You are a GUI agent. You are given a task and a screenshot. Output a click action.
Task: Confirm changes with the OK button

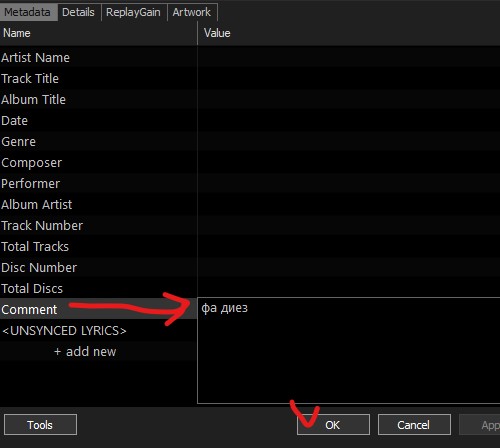[x=333, y=425]
